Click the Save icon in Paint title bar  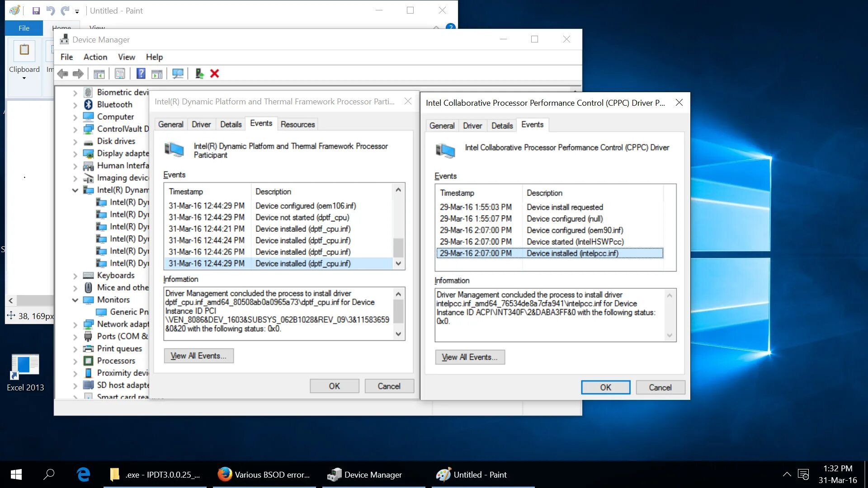pos(36,10)
